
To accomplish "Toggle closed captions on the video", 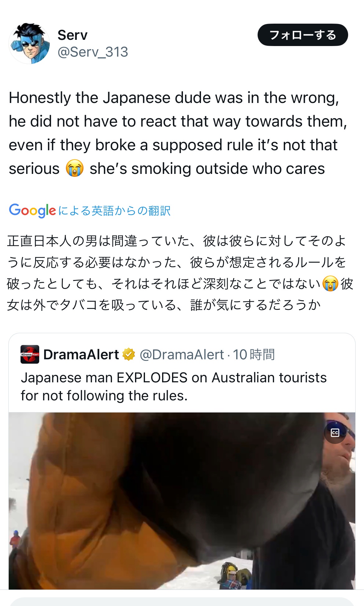I will [x=335, y=432].
